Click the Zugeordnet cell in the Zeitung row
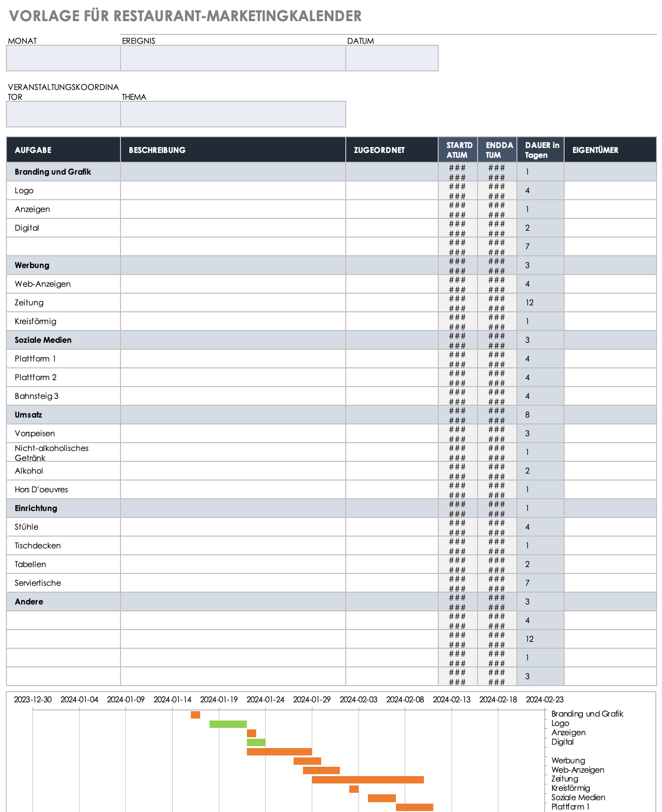This screenshot has height=812, width=662. [392, 302]
